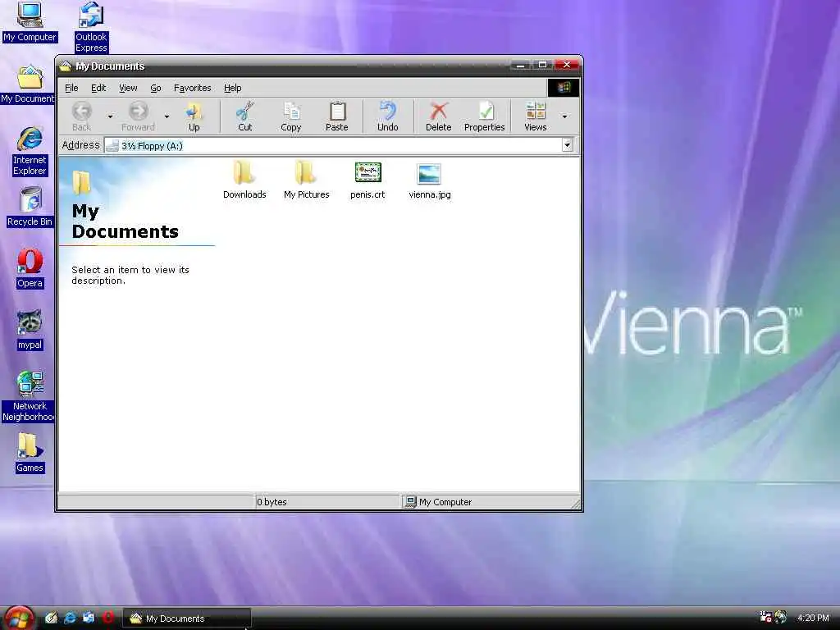Click the Copy toolbar icon
The image size is (840, 630).
coord(291,116)
